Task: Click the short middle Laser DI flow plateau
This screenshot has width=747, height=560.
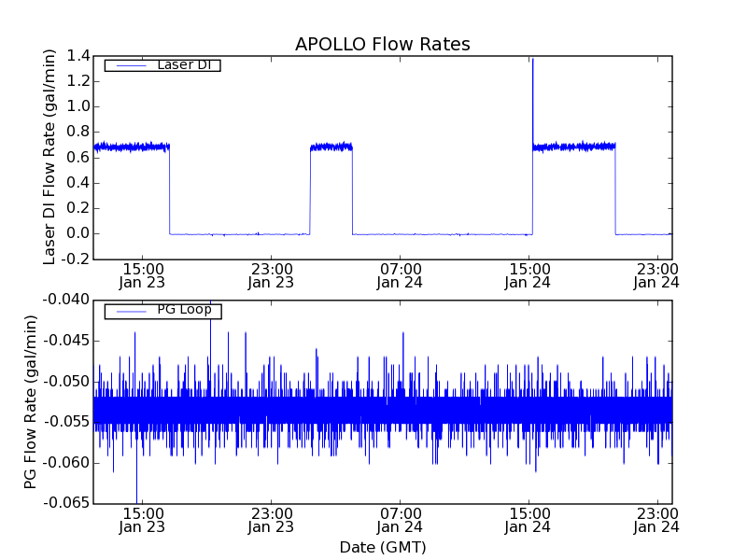Action: point(331,147)
